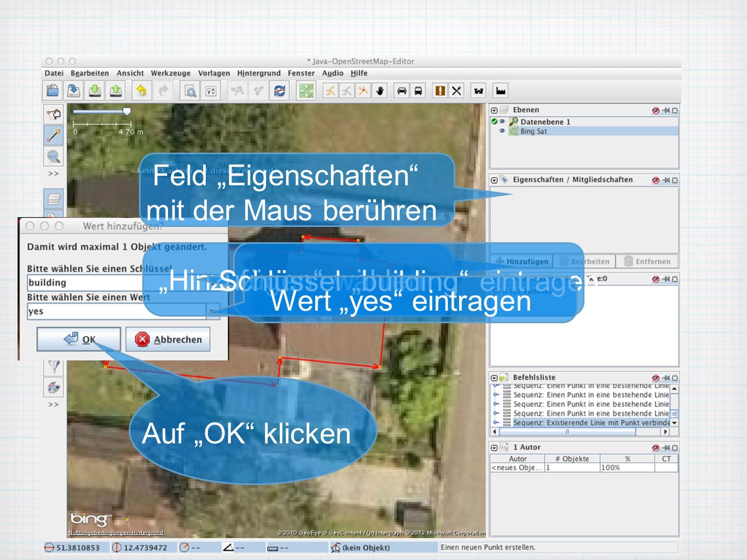The image size is (747, 560).
Task: Click the paint palette sidebar icon
Action: pos(54,387)
